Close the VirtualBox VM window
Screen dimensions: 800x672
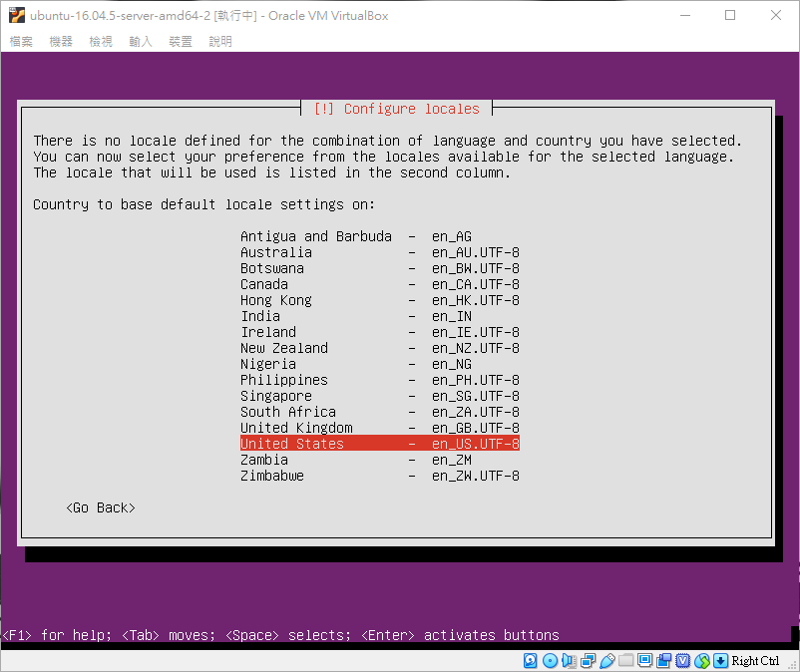(x=775, y=15)
